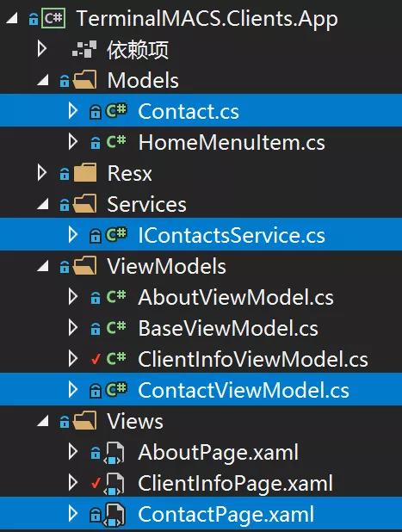Viewport: 402px width, 532px height.
Task: Select the Models folder label
Action: click(x=143, y=80)
